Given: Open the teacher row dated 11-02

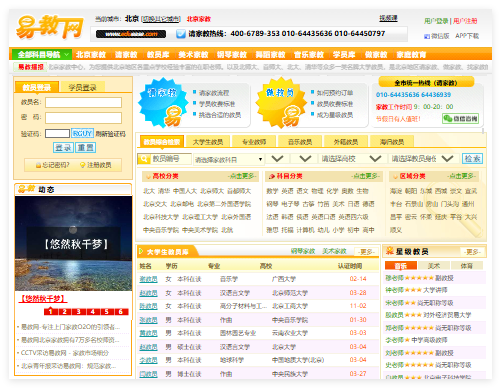Looking at the screenshot, I should (x=257, y=306).
